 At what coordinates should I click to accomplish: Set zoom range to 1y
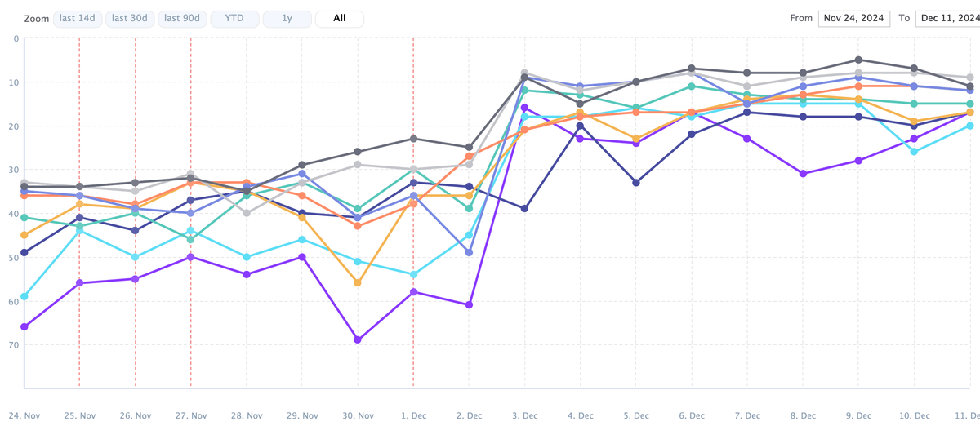click(x=287, y=18)
